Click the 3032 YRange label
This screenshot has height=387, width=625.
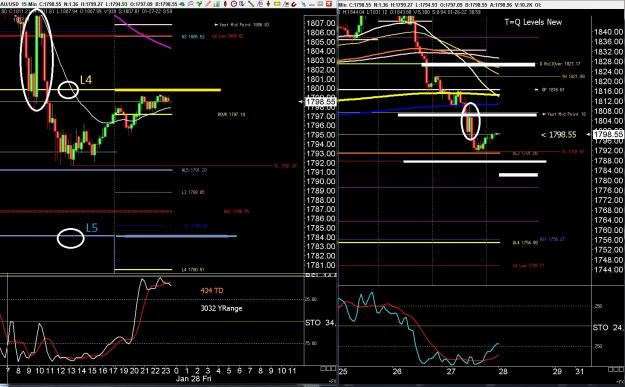click(x=221, y=308)
